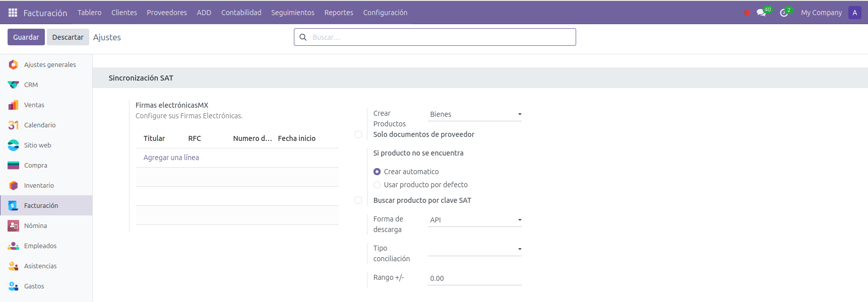Enable Solo documentos de proveedor checkbox
This screenshot has height=302, width=868.
(x=358, y=134)
